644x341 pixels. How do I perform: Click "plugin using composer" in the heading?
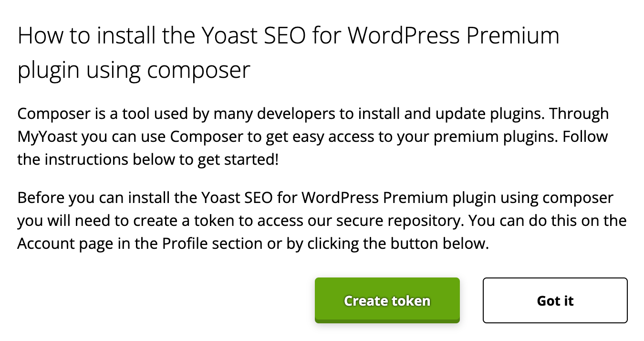(134, 70)
